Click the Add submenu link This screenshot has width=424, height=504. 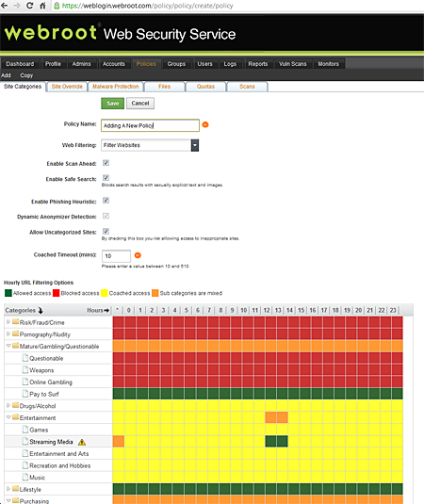click(x=6, y=75)
